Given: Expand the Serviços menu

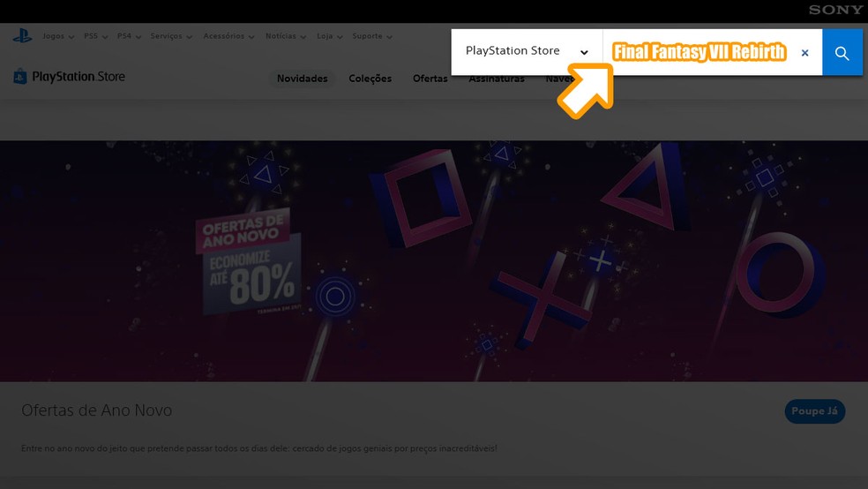Looking at the screenshot, I should click(171, 36).
